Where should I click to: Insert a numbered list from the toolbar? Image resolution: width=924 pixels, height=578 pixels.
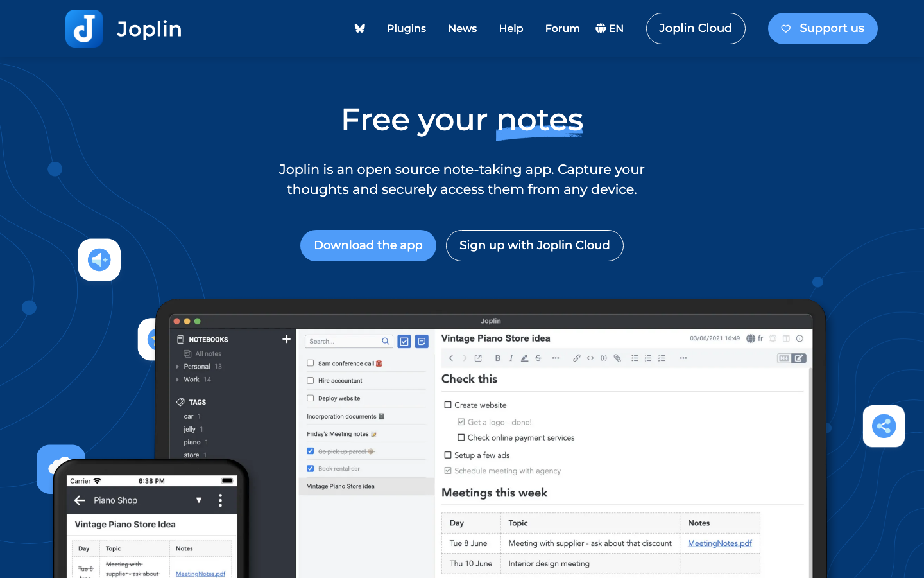pyautogui.click(x=647, y=358)
